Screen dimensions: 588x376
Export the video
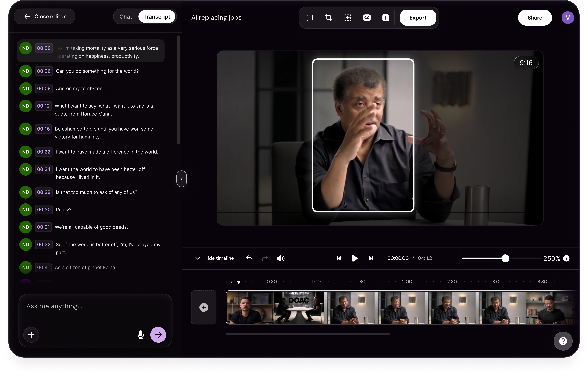[x=418, y=18]
